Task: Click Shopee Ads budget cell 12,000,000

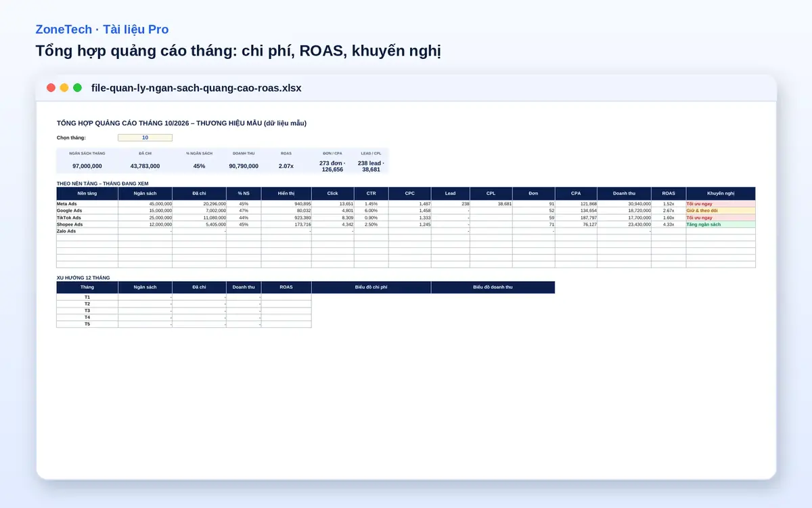Action: pyautogui.click(x=145, y=224)
